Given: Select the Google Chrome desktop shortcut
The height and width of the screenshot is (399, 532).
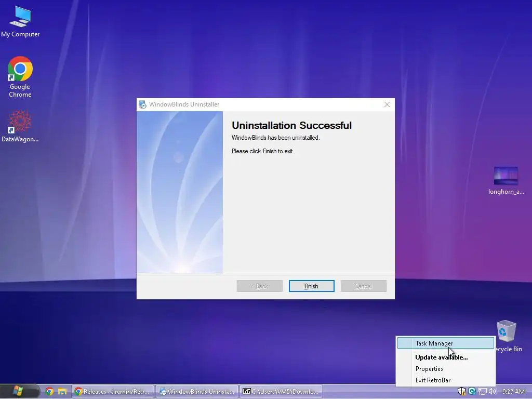Looking at the screenshot, I should (x=20, y=77).
